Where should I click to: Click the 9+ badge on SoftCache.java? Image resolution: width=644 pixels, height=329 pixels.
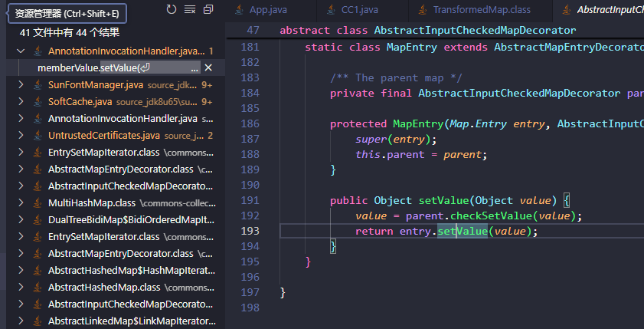point(207,102)
